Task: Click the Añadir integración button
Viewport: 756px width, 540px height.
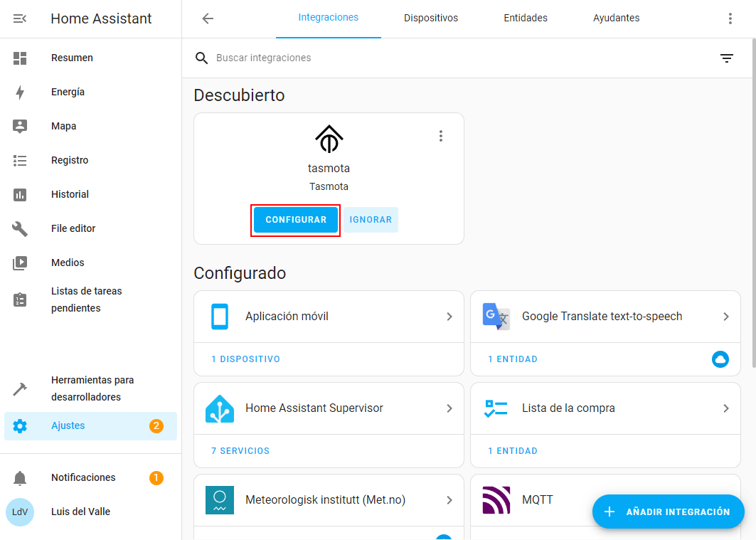Action: [x=668, y=512]
